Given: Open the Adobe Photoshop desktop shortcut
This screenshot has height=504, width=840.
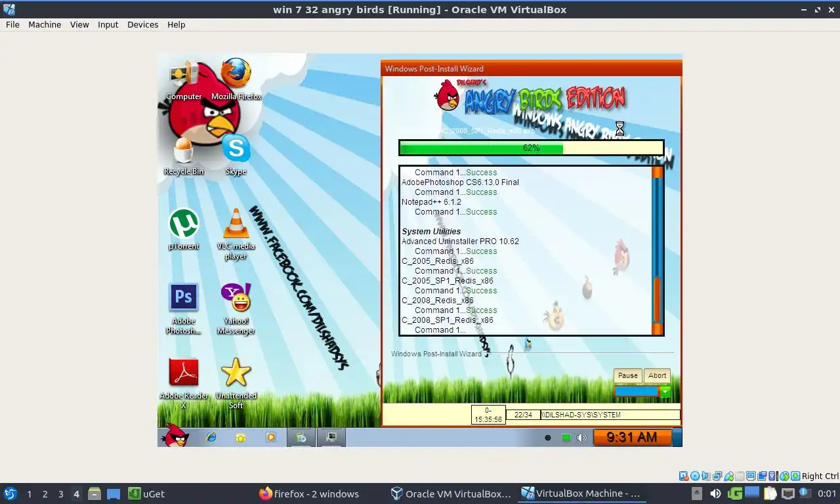Looking at the screenshot, I should coord(184,308).
